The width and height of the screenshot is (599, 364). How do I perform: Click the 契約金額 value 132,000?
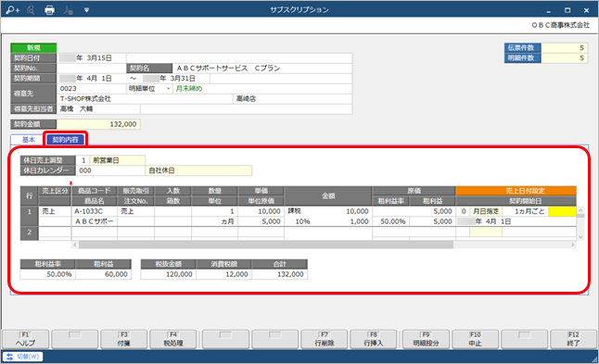point(98,124)
